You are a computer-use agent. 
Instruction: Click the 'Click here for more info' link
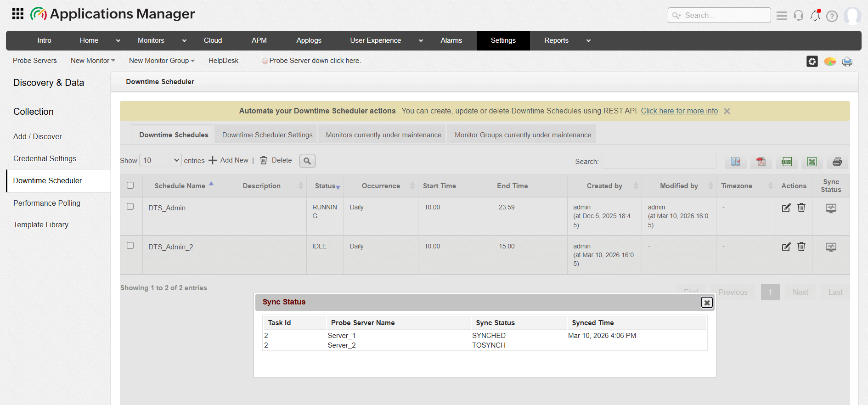(679, 111)
